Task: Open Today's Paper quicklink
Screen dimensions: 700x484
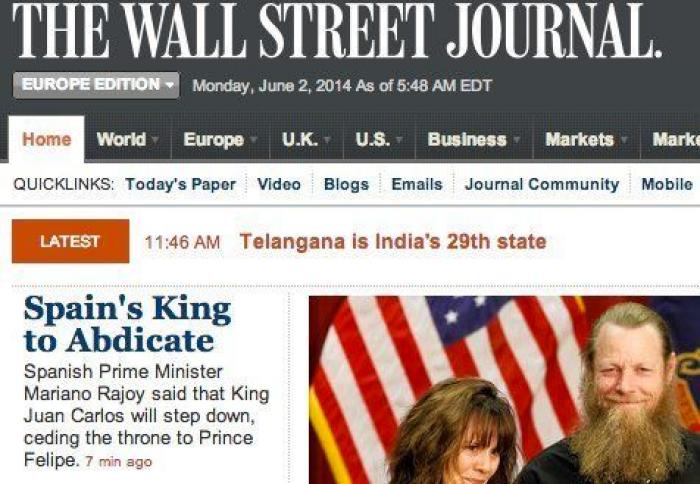Action: pos(180,184)
